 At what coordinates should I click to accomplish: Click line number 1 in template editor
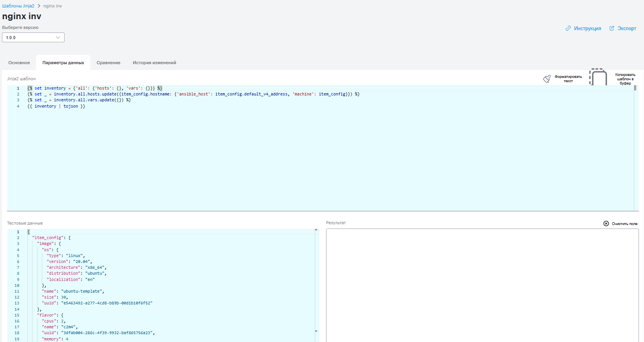pyautogui.click(x=18, y=88)
